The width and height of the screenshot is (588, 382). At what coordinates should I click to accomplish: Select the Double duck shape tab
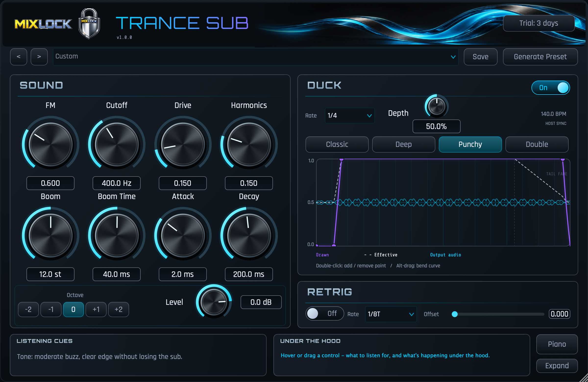(537, 144)
